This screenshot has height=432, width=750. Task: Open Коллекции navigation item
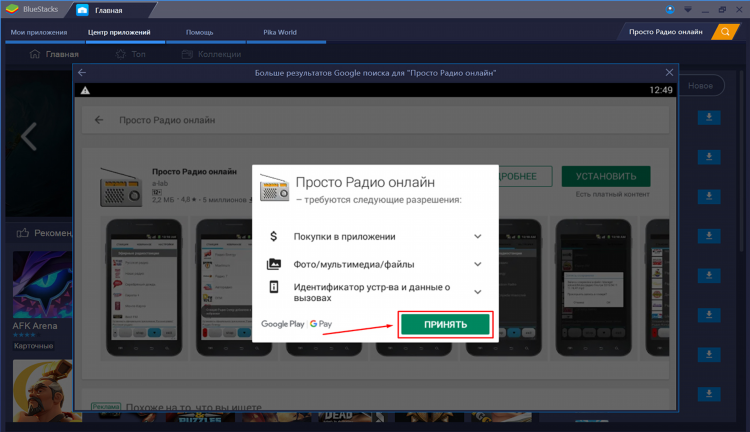(x=211, y=54)
